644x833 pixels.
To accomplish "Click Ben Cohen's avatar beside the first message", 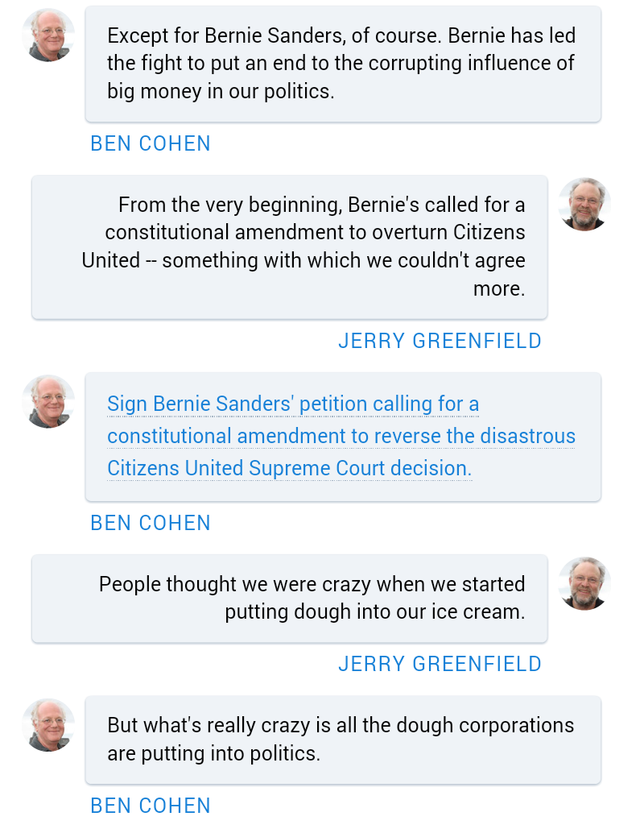I will [x=48, y=35].
